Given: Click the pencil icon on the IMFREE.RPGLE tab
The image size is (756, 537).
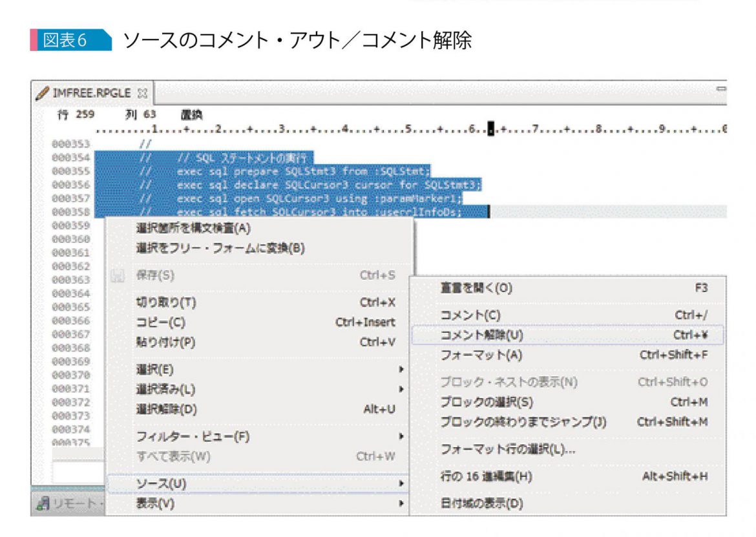Looking at the screenshot, I should click(42, 92).
